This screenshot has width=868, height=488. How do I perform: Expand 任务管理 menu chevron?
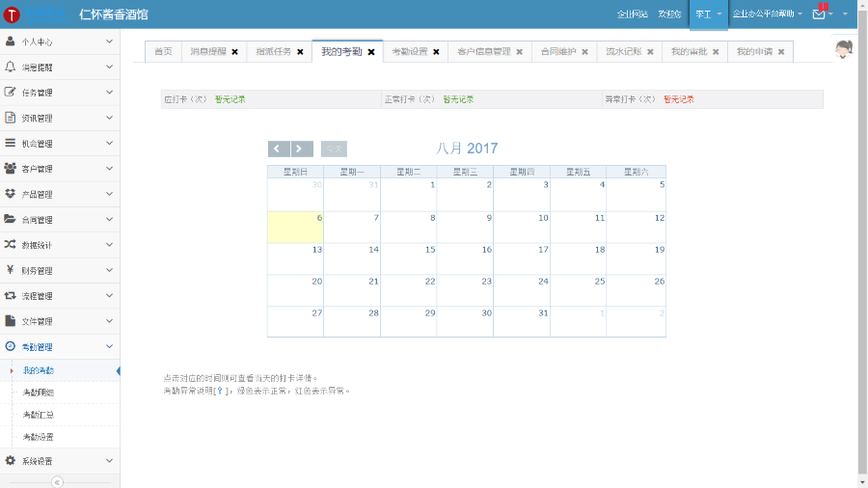tap(109, 93)
